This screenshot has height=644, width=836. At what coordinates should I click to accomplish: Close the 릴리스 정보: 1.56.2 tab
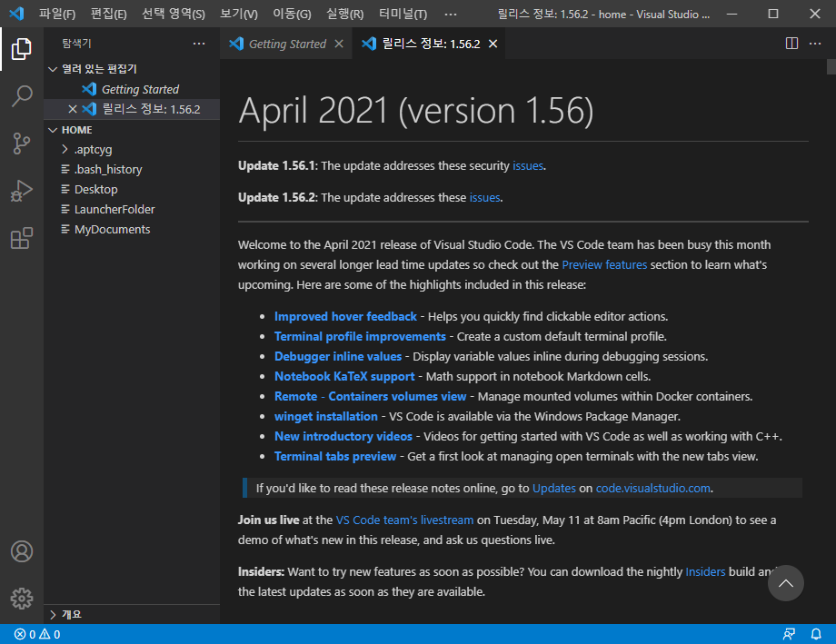pos(493,44)
